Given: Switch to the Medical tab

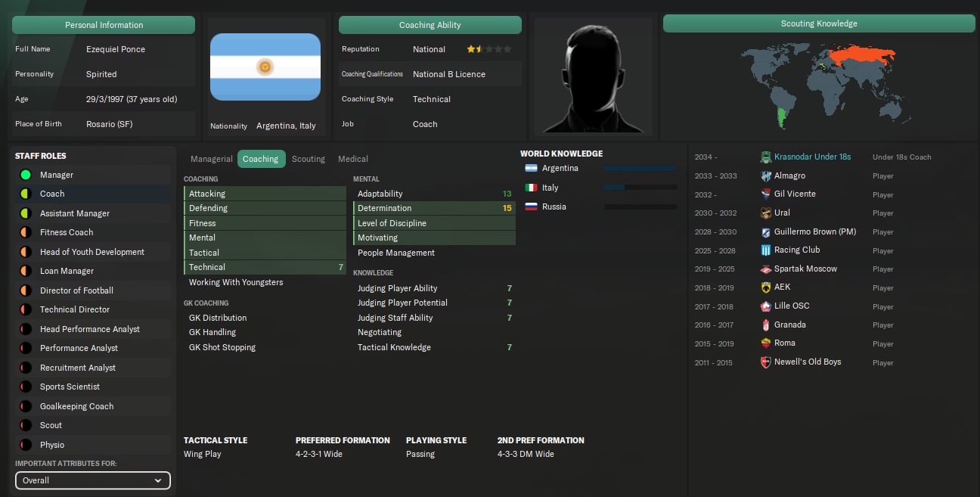Looking at the screenshot, I should [x=353, y=159].
